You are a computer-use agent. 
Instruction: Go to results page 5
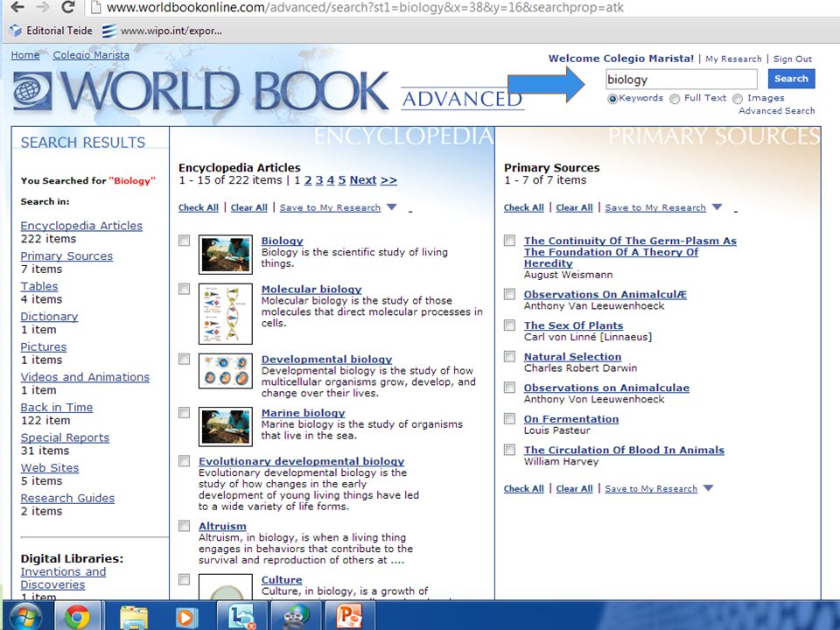pos(342,180)
